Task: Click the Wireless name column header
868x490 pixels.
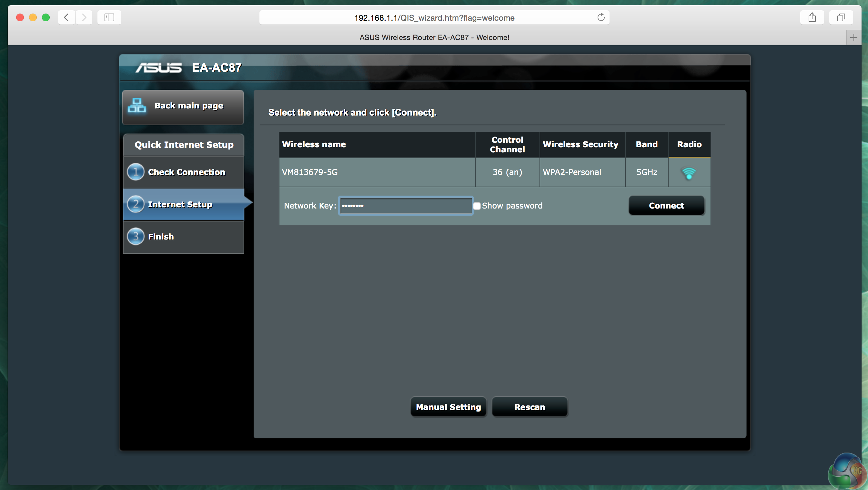Action: click(314, 144)
